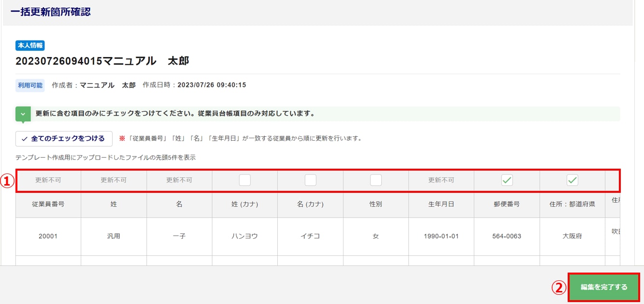Click the postal code cell 564-0063
Image resolution: width=644 pixels, height=304 pixels.
pyautogui.click(x=507, y=236)
